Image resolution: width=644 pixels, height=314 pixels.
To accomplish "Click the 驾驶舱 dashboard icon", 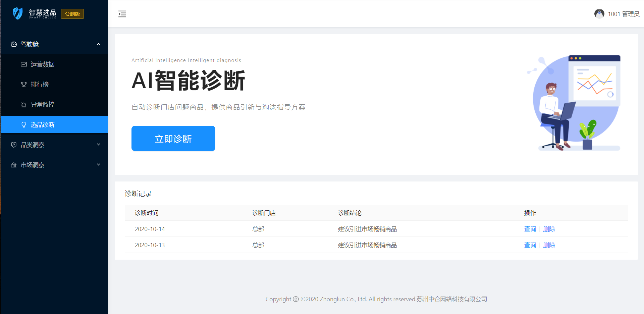I will pyautogui.click(x=14, y=44).
